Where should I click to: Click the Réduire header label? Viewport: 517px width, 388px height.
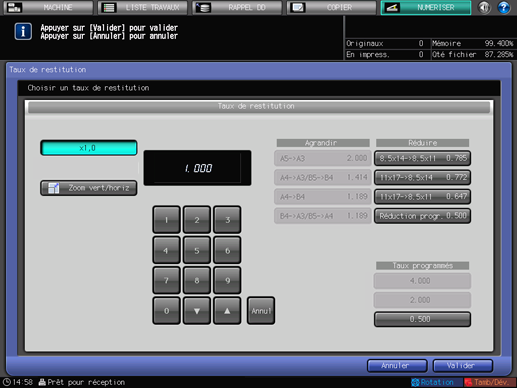pyautogui.click(x=422, y=143)
